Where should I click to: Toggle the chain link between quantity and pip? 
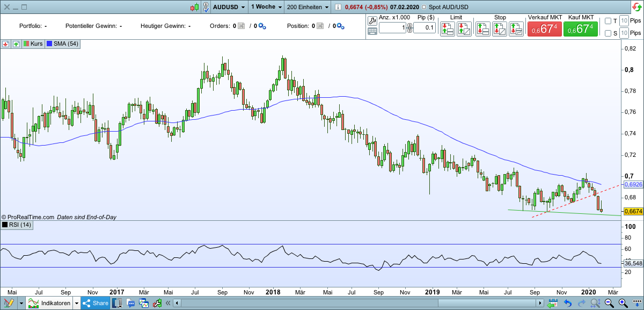coord(410,28)
